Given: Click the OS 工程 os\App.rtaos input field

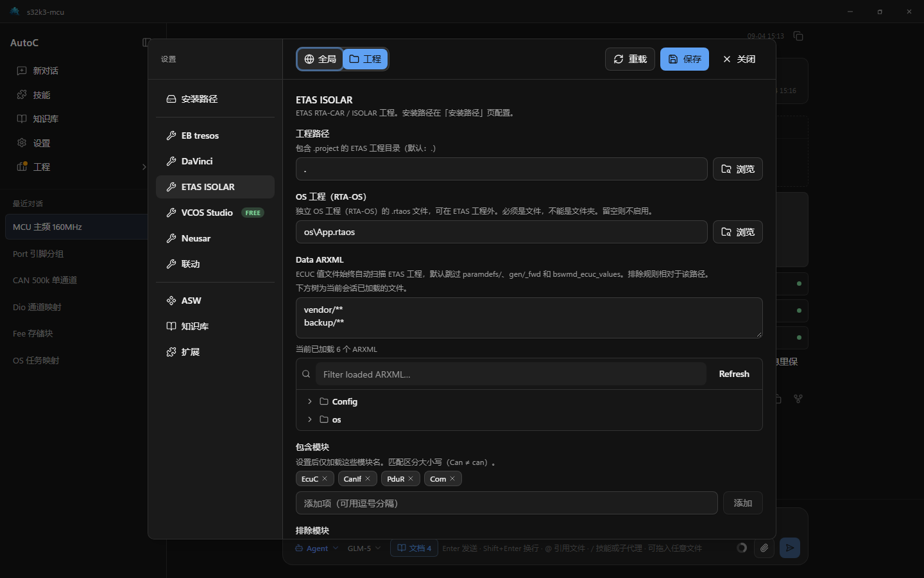Looking at the screenshot, I should [501, 232].
